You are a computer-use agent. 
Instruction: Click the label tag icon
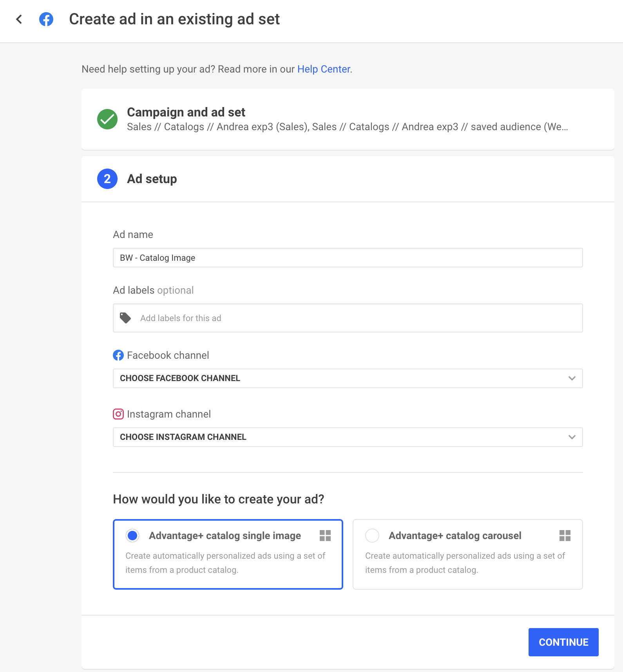tap(125, 318)
